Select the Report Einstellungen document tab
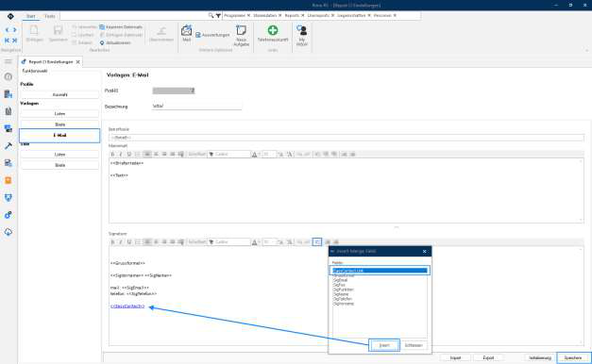The width and height of the screenshot is (592, 364). pyautogui.click(x=50, y=62)
